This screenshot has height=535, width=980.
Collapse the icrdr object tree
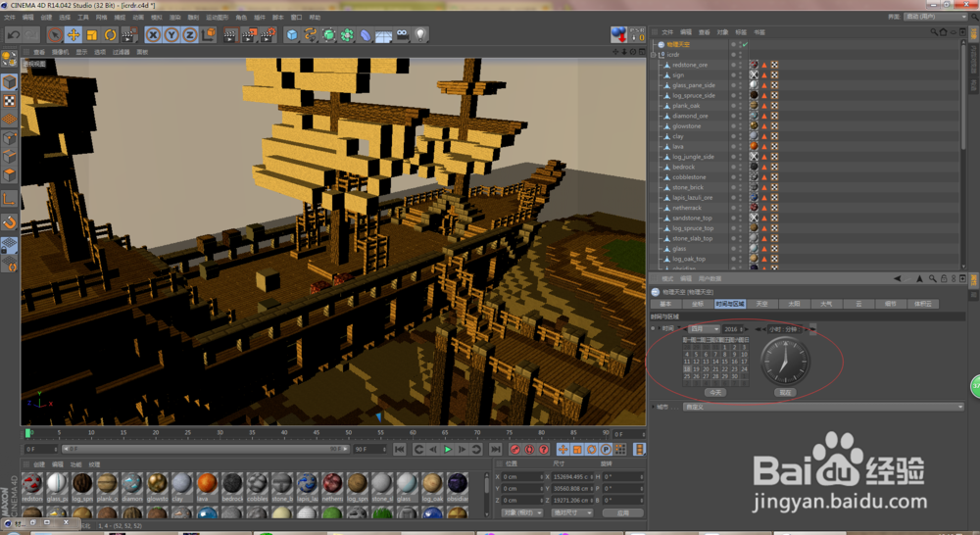coord(654,54)
